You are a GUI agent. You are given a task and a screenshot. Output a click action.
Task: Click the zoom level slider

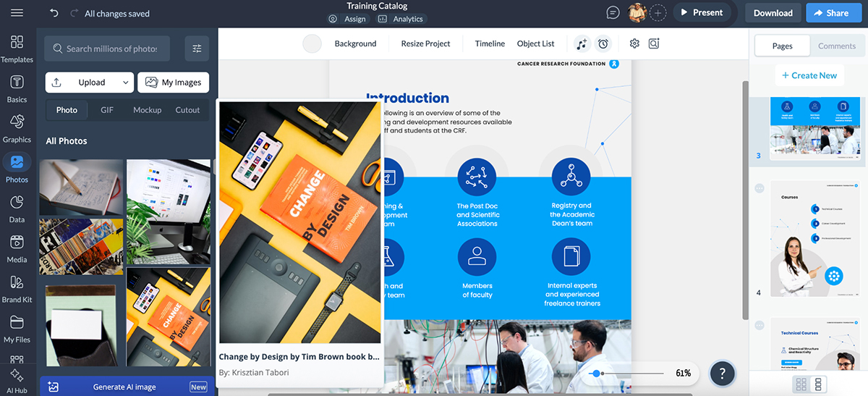(627, 374)
